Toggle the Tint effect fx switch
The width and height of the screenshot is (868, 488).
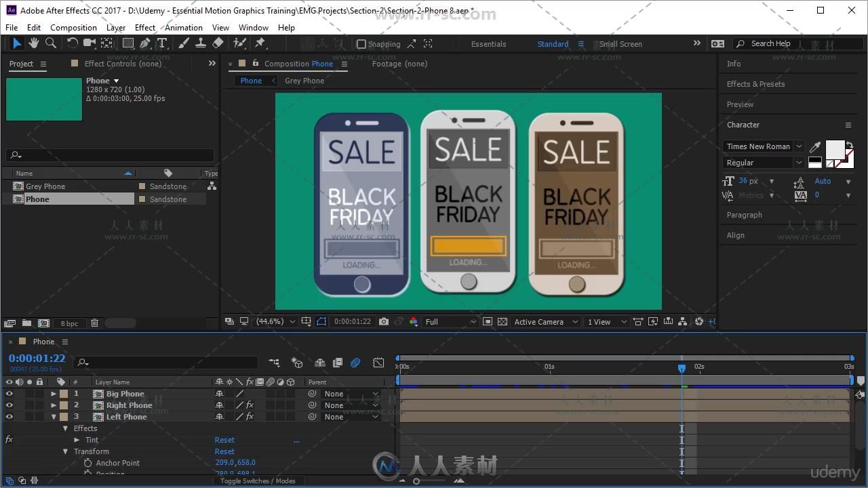pyautogui.click(x=9, y=440)
